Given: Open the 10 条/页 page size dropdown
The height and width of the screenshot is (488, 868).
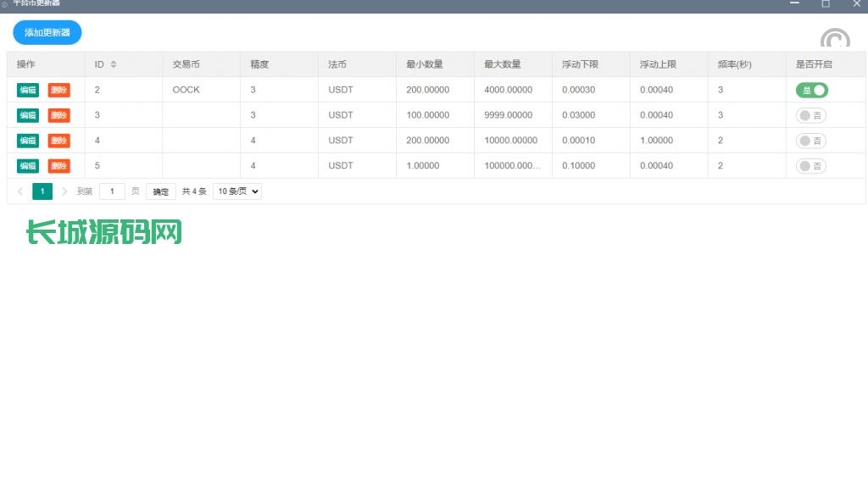Looking at the screenshot, I should click(237, 191).
